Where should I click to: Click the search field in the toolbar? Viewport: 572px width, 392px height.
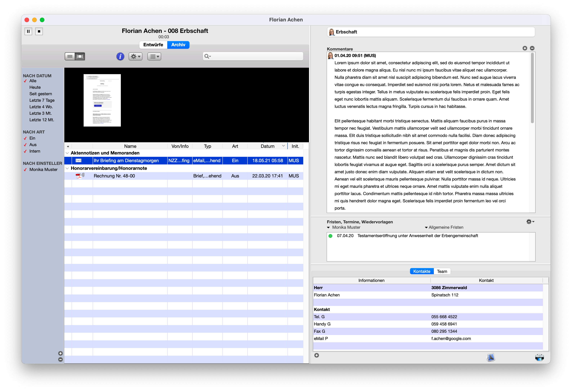(253, 56)
